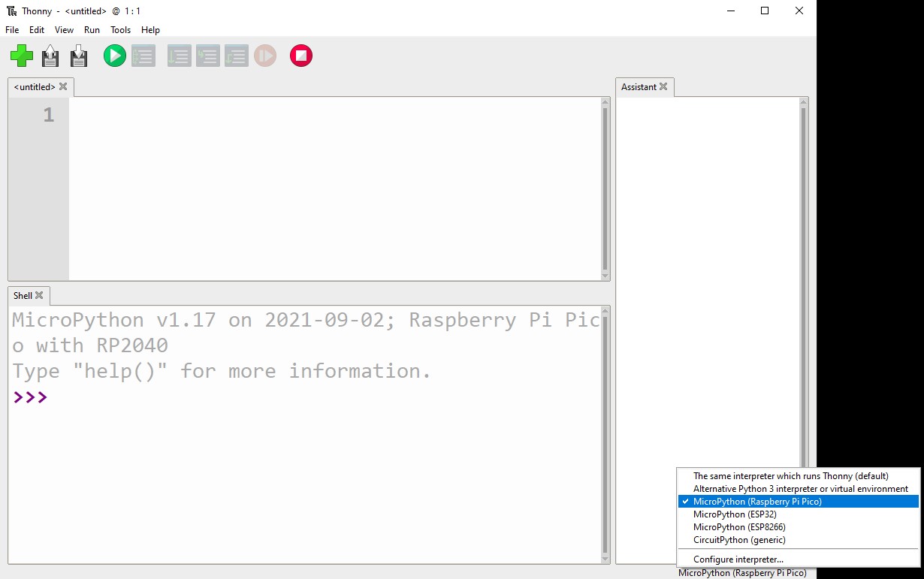Minimize the Thonny window
Image resolution: width=924 pixels, height=579 pixels.
click(729, 11)
